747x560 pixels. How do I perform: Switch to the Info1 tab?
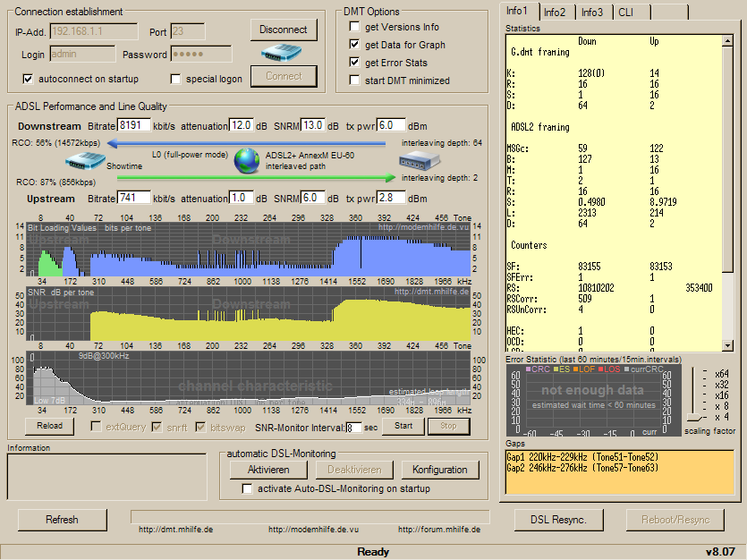[518, 11]
